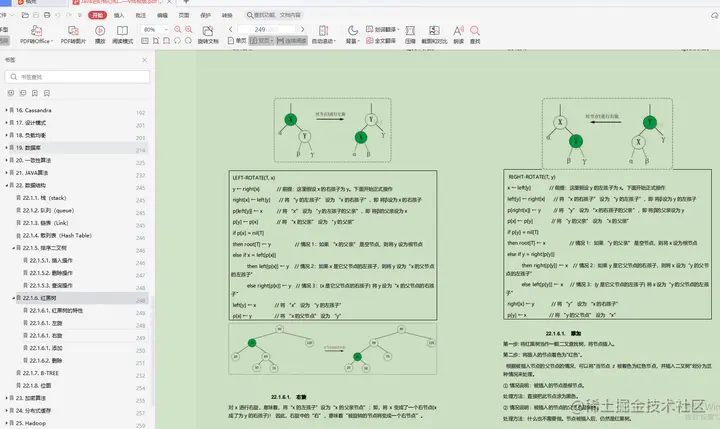Expand the 16. Cassandra bookmark
The height and width of the screenshot is (429, 720).
pos(6,110)
